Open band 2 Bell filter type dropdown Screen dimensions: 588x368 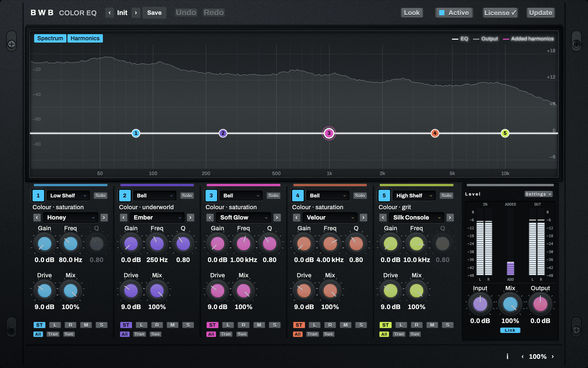(x=155, y=196)
